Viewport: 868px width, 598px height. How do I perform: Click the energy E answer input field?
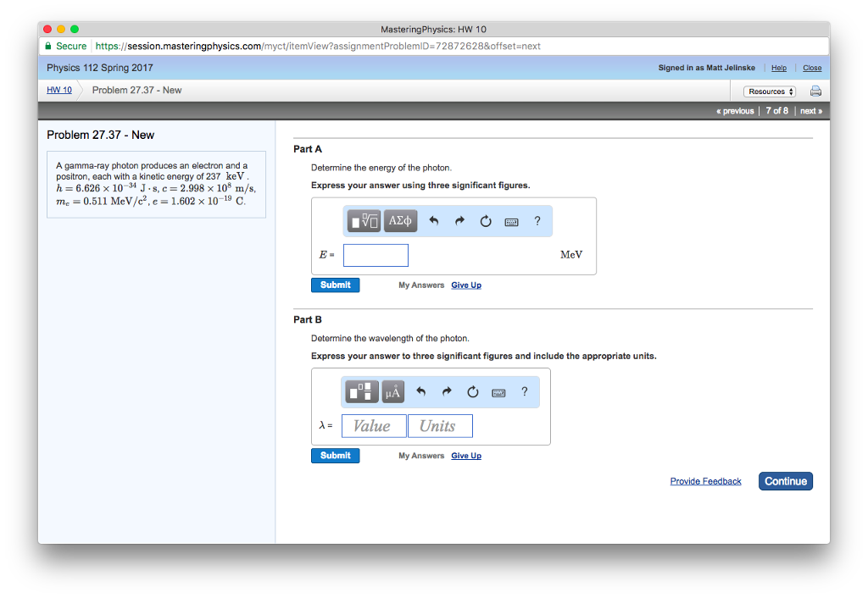(376, 255)
